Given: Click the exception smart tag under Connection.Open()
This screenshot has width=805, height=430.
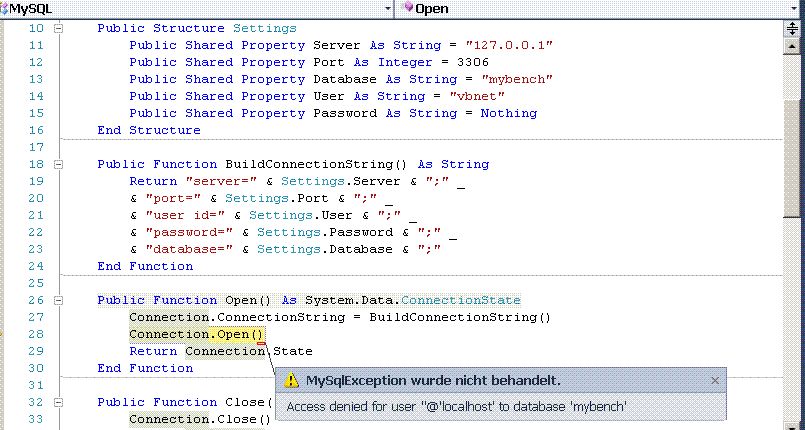Looking at the screenshot, I should tap(261, 342).
